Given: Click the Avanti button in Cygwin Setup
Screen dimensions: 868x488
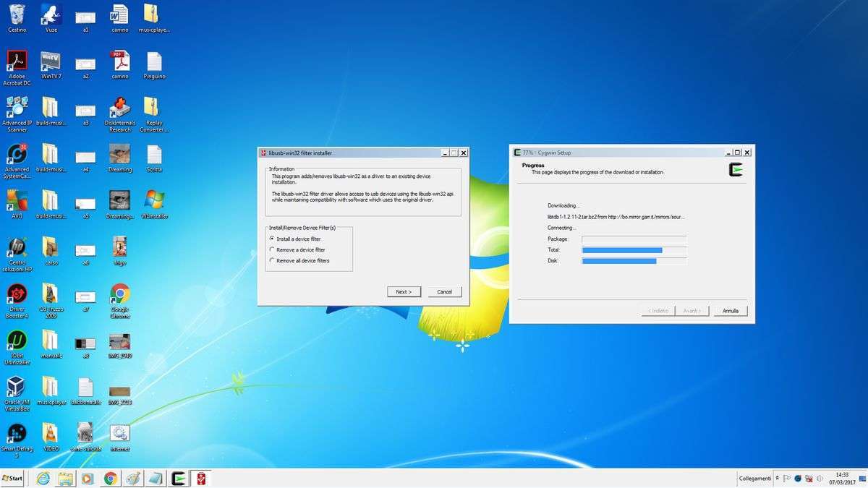Looking at the screenshot, I should (692, 311).
